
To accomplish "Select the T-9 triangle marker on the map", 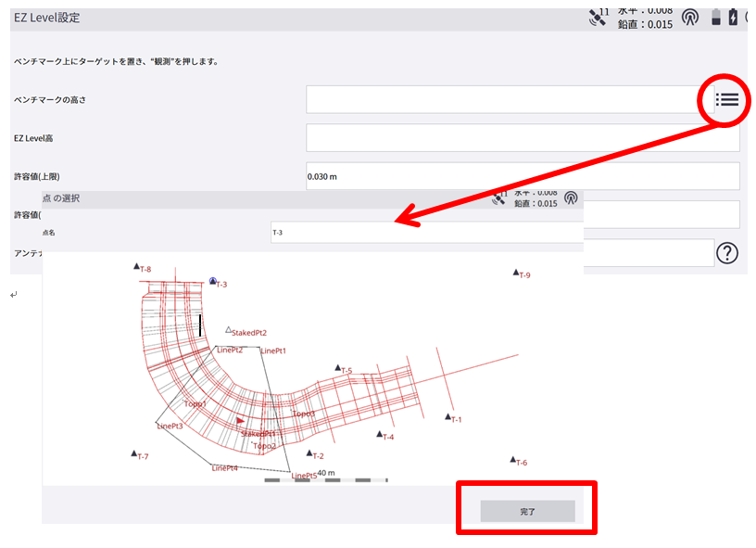I will (516, 273).
